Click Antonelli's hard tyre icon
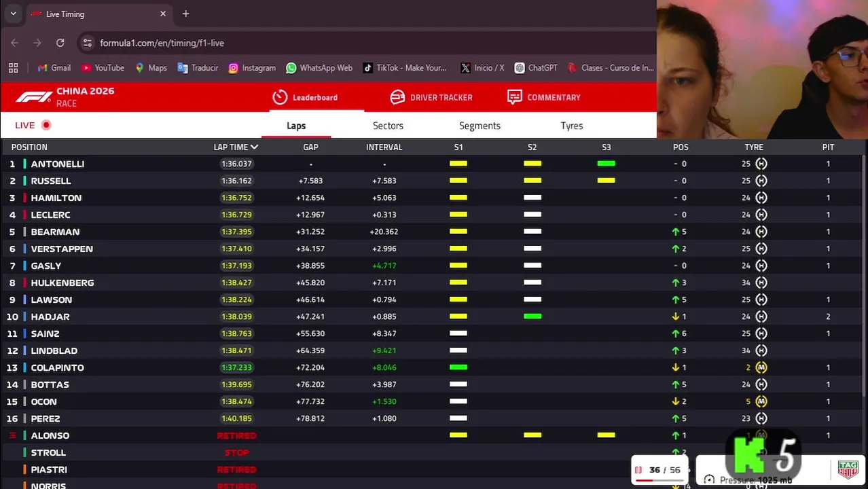 point(761,164)
